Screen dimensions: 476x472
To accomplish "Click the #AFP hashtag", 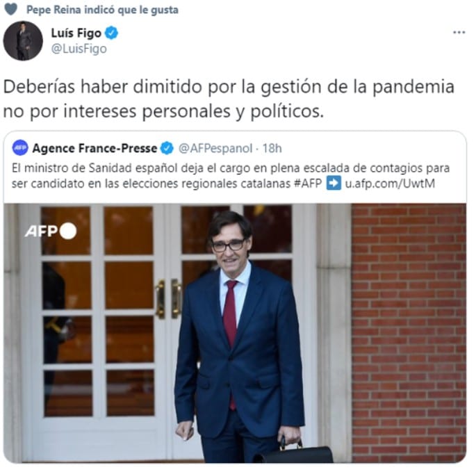I will click(x=308, y=184).
